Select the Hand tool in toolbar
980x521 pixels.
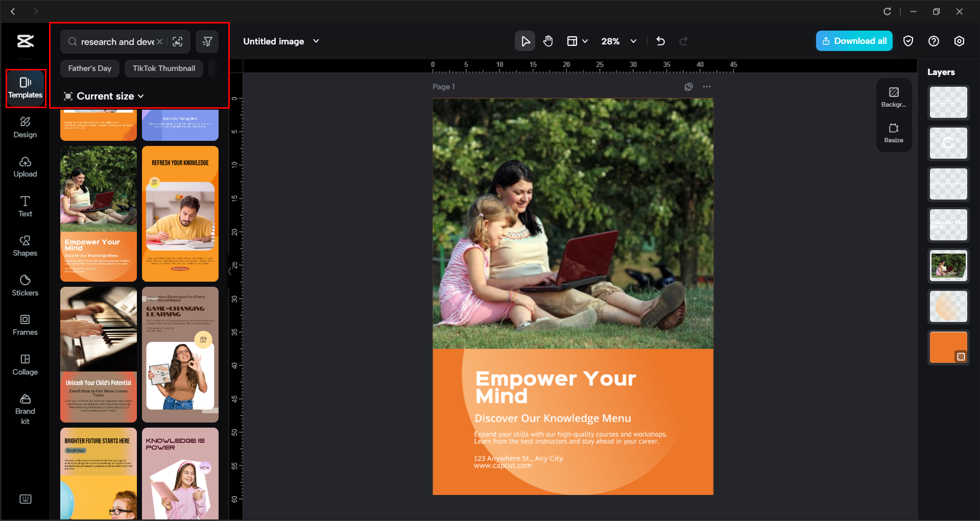click(548, 41)
